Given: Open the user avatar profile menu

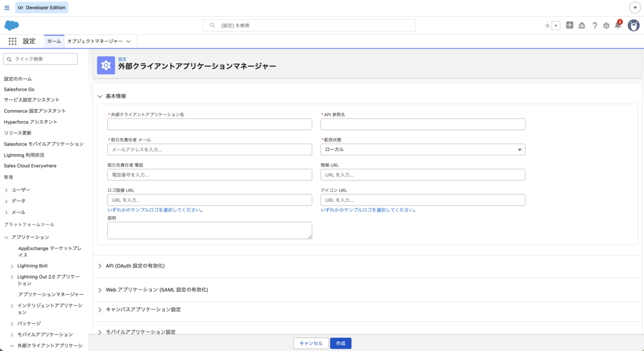Looking at the screenshot, I should pyautogui.click(x=634, y=25).
